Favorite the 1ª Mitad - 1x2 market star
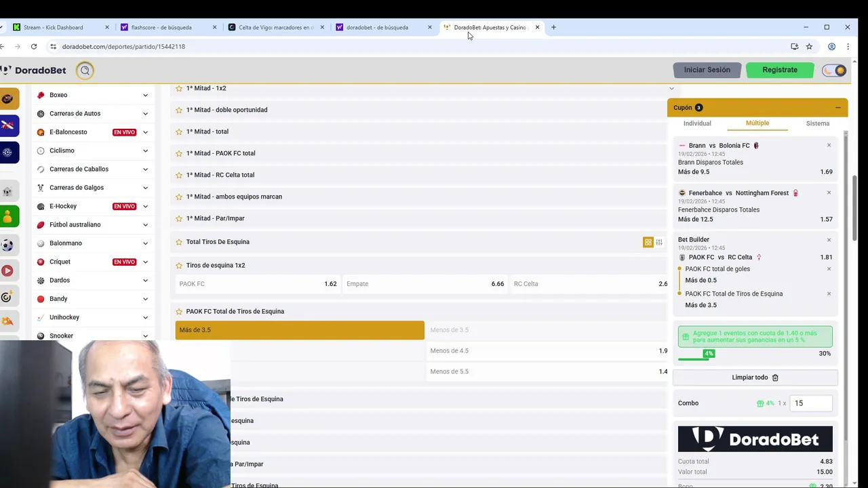Image resolution: width=868 pixels, height=488 pixels. click(179, 88)
